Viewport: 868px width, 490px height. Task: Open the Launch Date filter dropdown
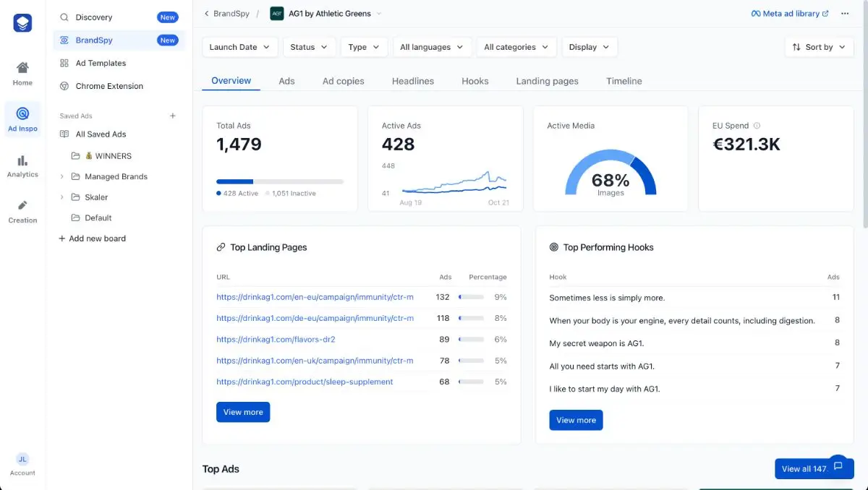pos(240,47)
